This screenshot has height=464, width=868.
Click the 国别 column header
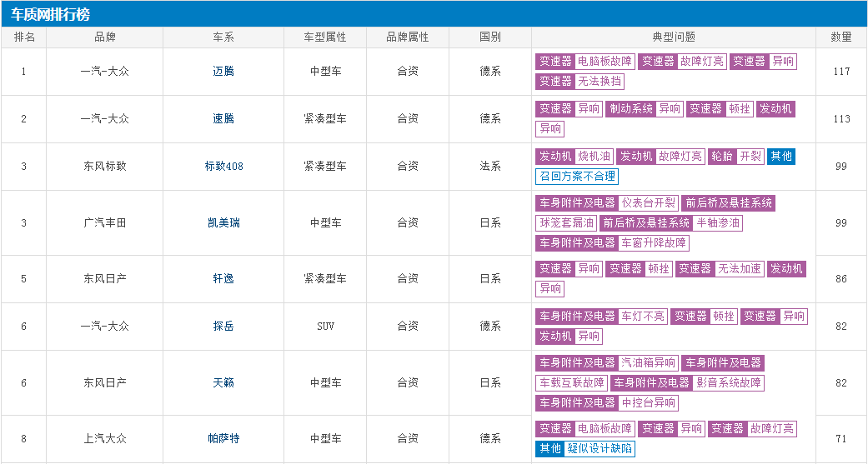click(490, 37)
